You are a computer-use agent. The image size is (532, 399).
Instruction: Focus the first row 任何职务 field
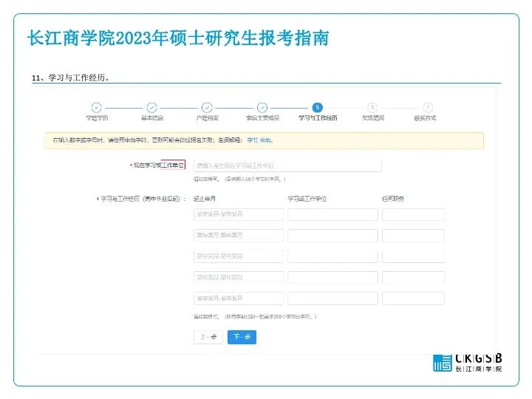click(x=413, y=214)
